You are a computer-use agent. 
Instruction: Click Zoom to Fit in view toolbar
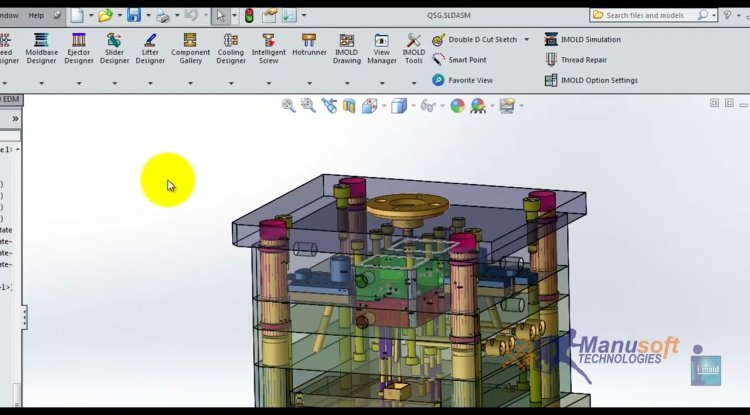[288, 106]
